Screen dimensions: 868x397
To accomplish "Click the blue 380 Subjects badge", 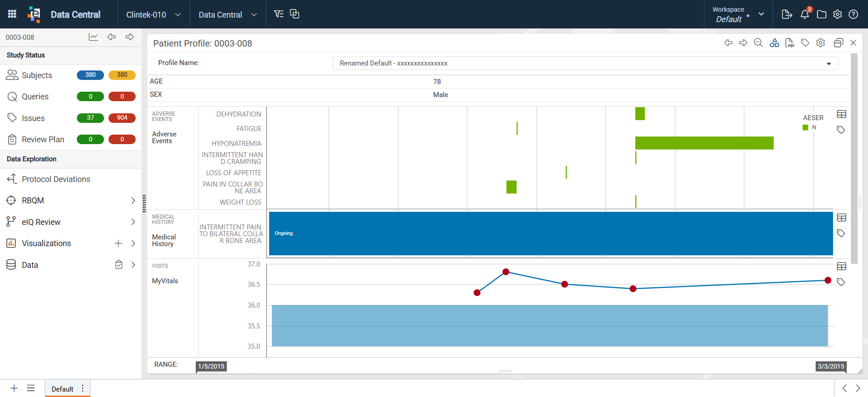I will [x=90, y=75].
